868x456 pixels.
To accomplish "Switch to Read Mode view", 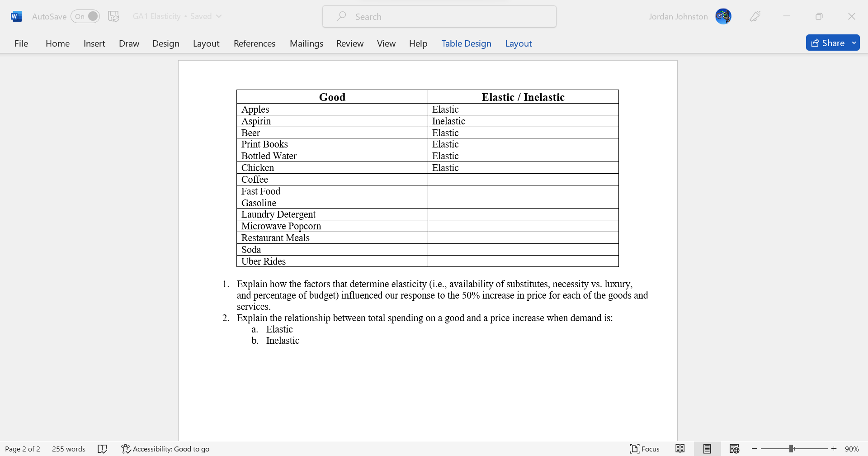I will (x=680, y=448).
